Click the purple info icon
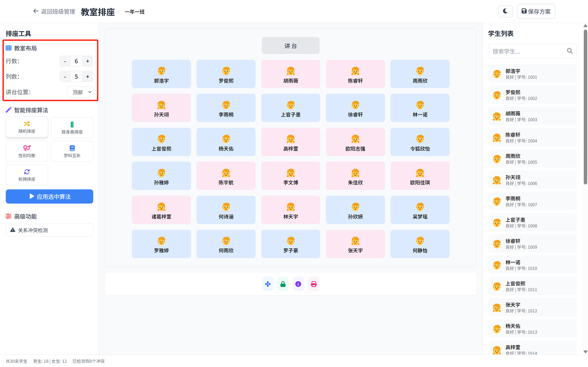The height and width of the screenshot is (367, 588). click(298, 284)
